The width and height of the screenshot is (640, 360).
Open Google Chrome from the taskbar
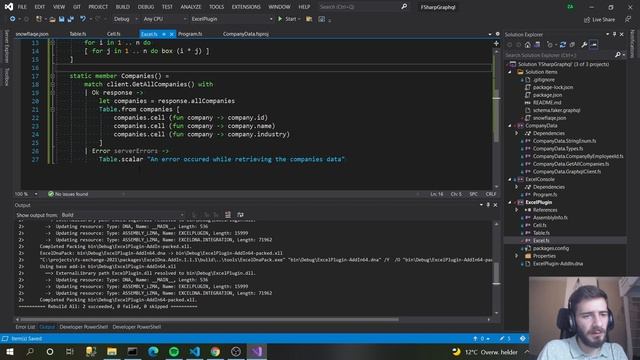[215, 351]
